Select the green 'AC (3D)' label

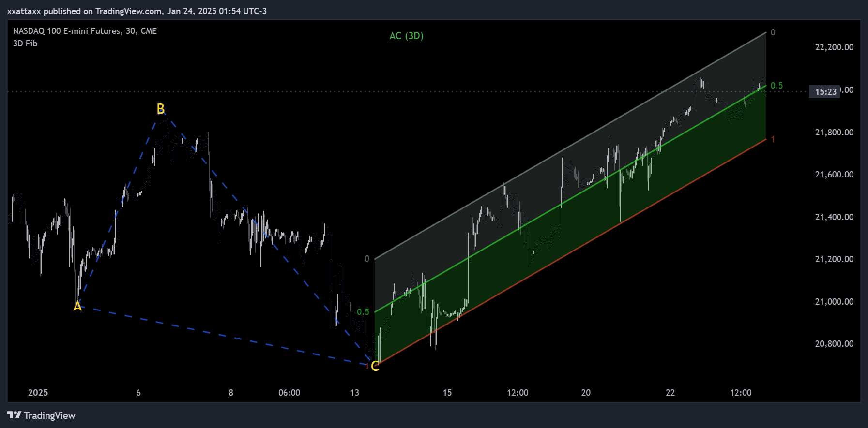407,36
